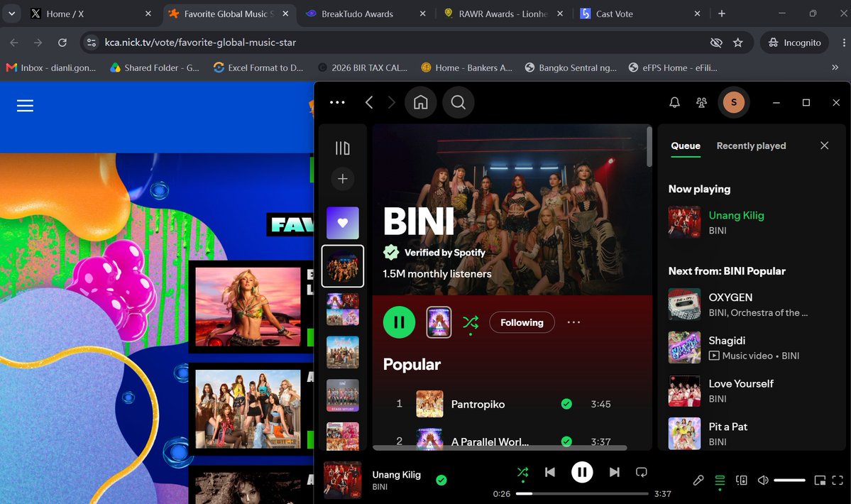Skip to previous track
The width and height of the screenshot is (851, 504).
[550, 473]
